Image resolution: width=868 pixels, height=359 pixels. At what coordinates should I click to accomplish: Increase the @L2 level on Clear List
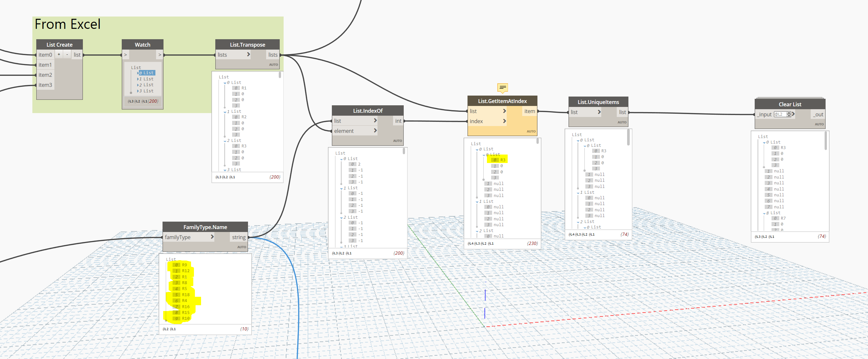coord(789,112)
